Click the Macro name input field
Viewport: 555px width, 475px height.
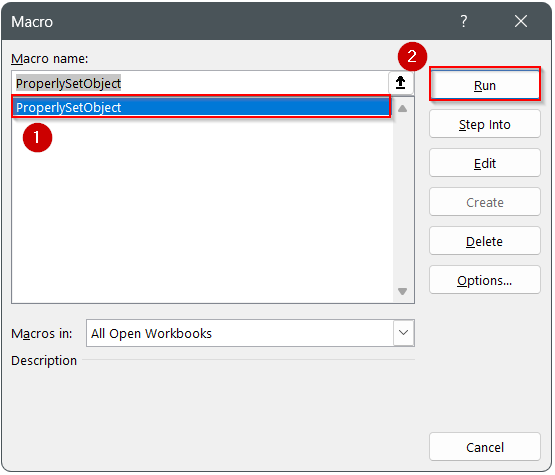[200, 84]
